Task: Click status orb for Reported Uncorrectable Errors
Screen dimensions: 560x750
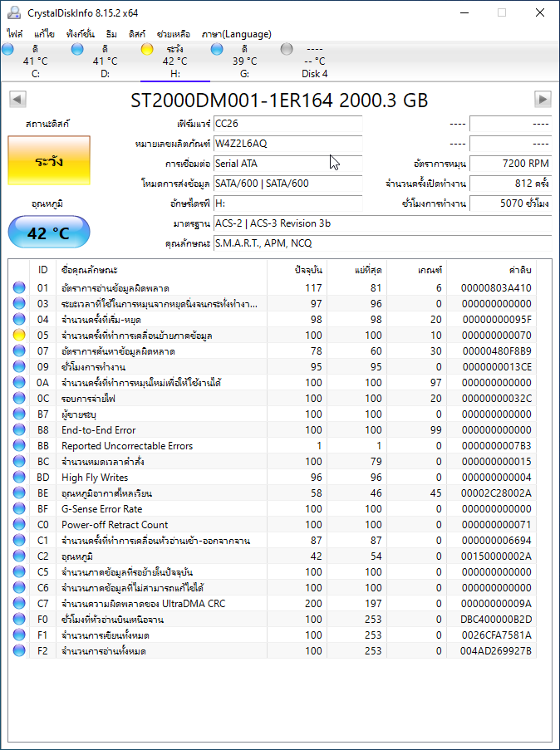Action: [19, 446]
